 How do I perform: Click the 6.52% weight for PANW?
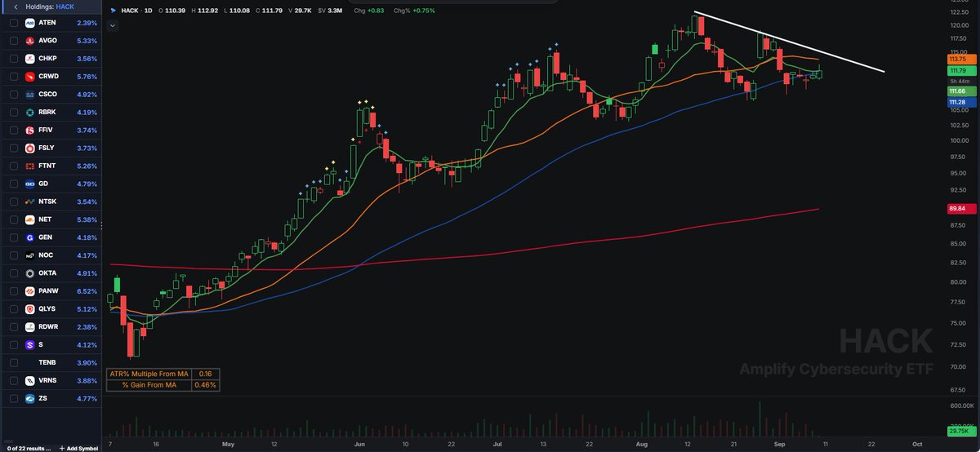click(87, 291)
